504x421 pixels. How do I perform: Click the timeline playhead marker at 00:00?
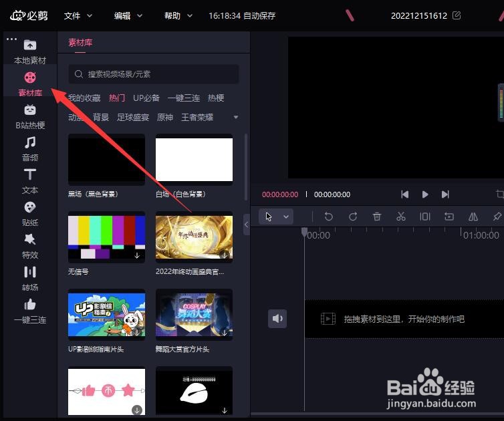pos(304,232)
